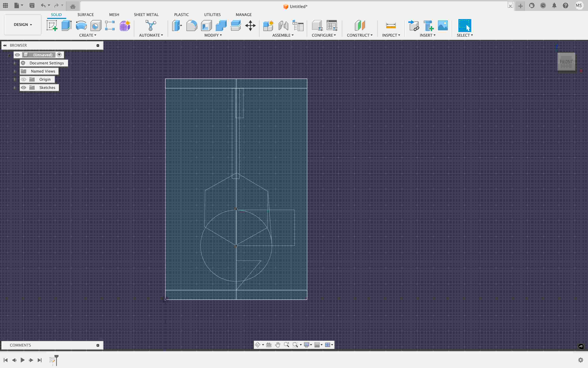The height and width of the screenshot is (368, 588).
Task: Open the MODIFY dropdown menu
Action: (213, 35)
